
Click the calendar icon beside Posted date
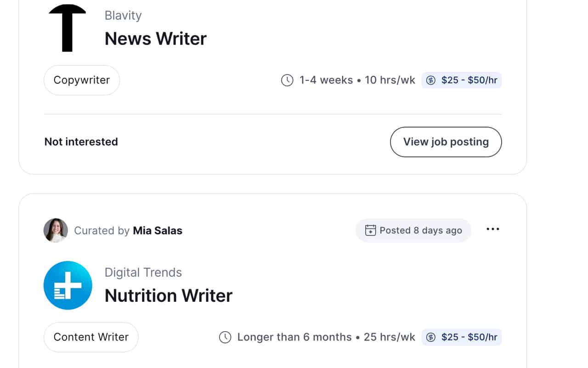point(370,230)
